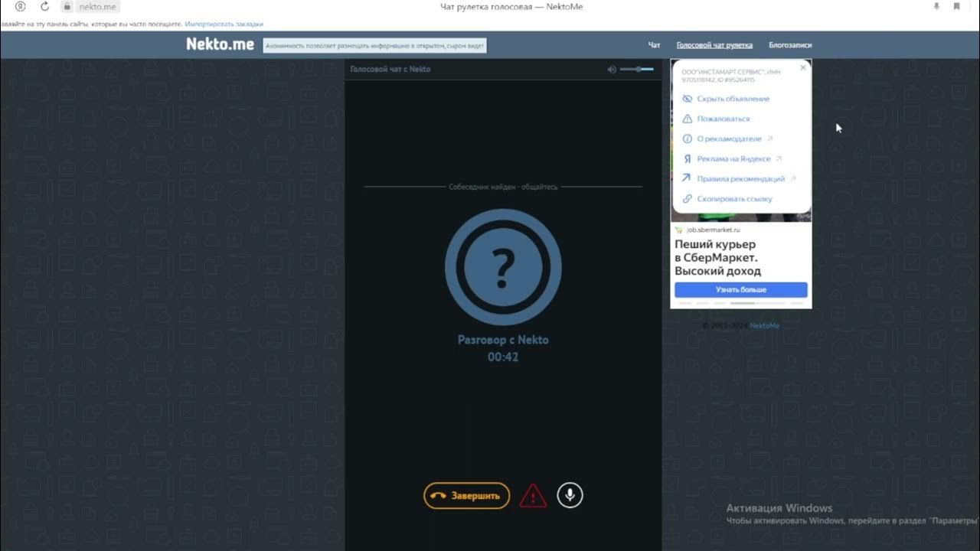This screenshot has height=551, width=980.
Task: Click the Yandex browser logo icon
Action: pos(21,6)
